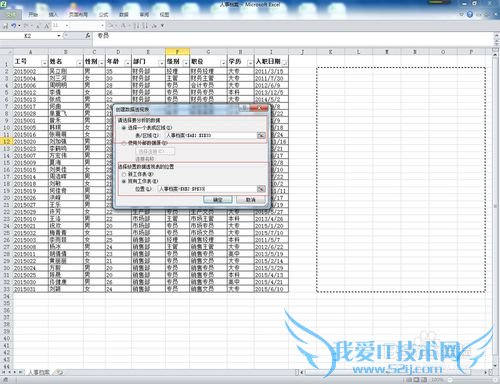The width and height of the screenshot is (500, 384).
Task: Open filter dropdown for 年龄 column
Action: (x=127, y=63)
